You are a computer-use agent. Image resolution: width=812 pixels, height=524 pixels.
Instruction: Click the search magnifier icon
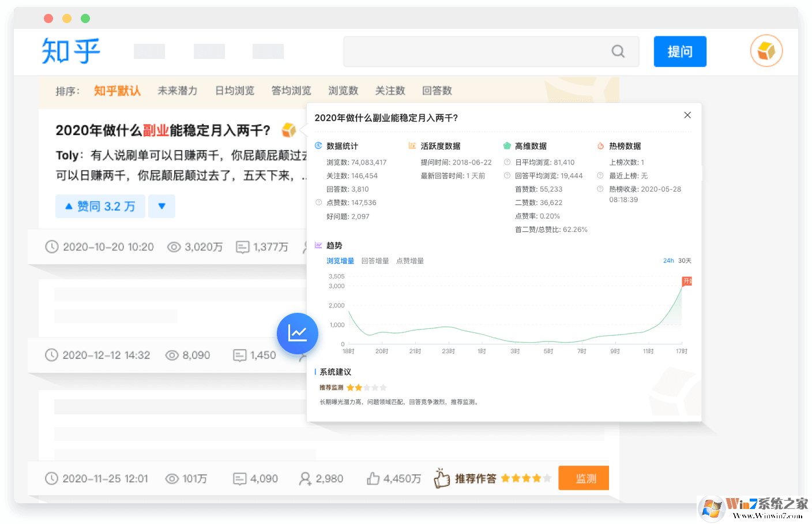(x=618, y=51)
